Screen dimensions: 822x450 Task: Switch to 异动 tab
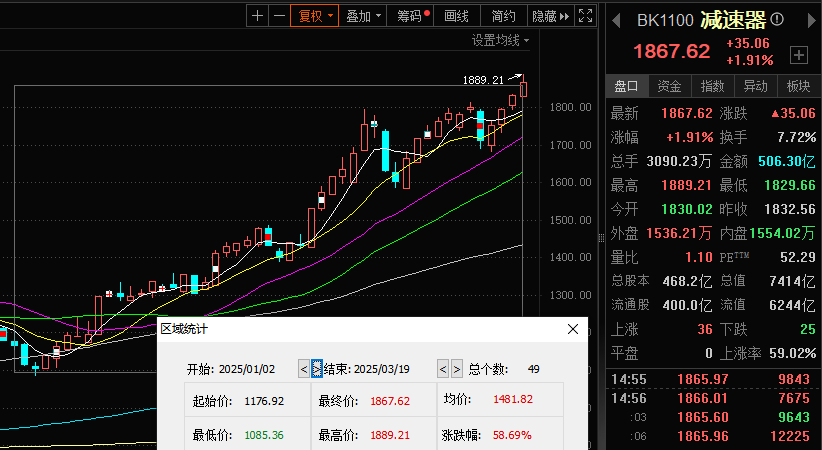[755, 86]
